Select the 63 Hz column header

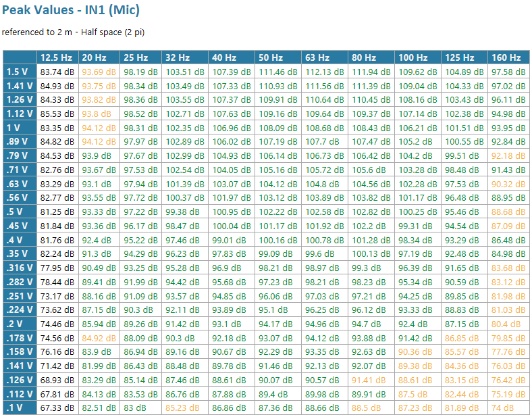317,57
